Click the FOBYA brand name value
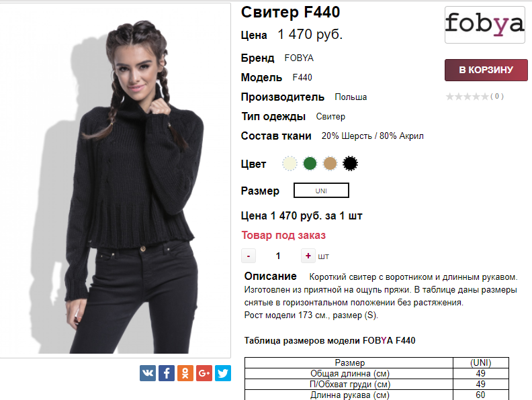Screen dimensions: 532x400 click(x=299, y=58)
